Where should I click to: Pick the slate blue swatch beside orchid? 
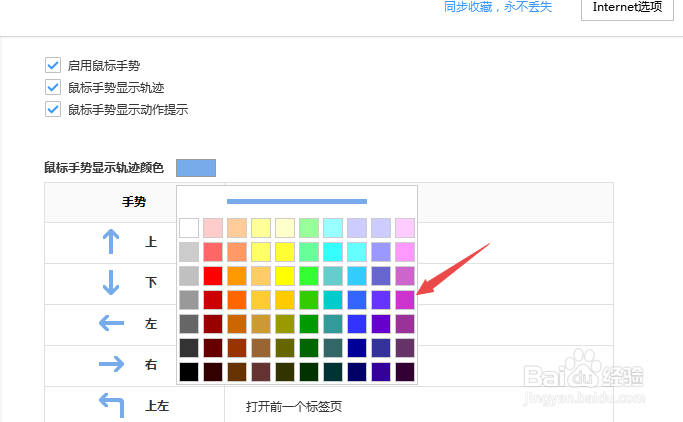[381, 276]
